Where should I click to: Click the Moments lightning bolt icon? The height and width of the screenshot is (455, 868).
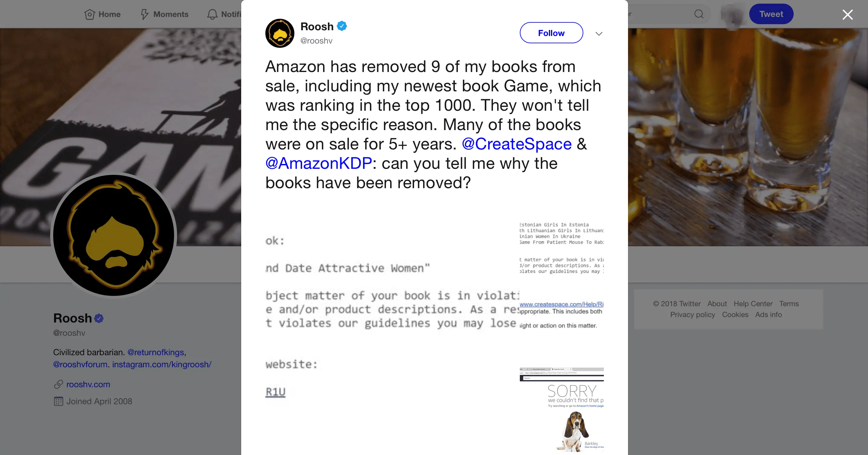[x=144, y=14]
